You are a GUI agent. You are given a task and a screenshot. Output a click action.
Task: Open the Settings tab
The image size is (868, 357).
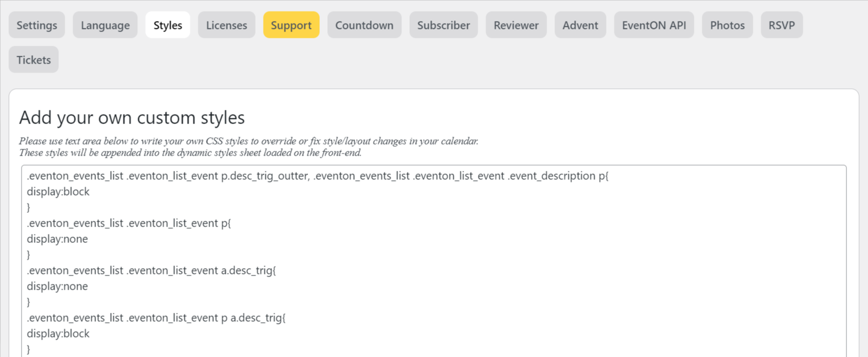37,25
